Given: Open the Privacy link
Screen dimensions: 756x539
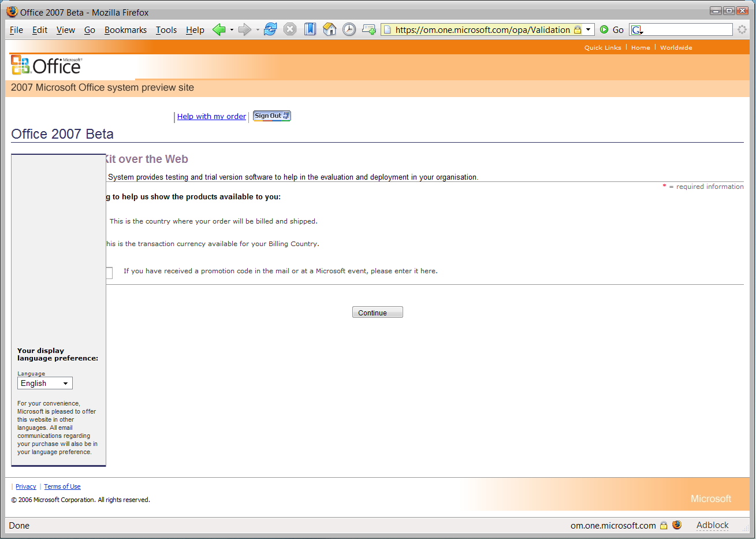Looking at the screenshot, I should [x=26, y=486].
